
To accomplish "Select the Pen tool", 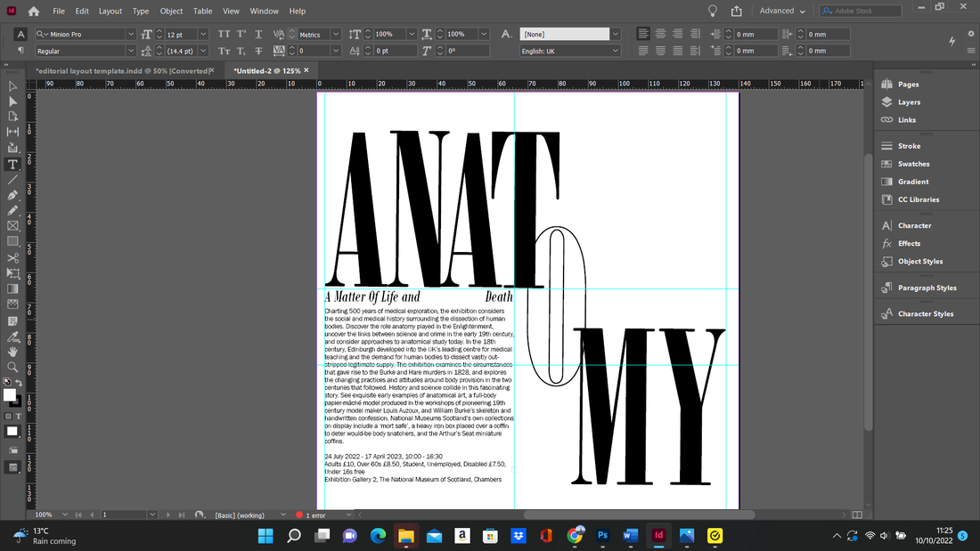I will point(12,195).
